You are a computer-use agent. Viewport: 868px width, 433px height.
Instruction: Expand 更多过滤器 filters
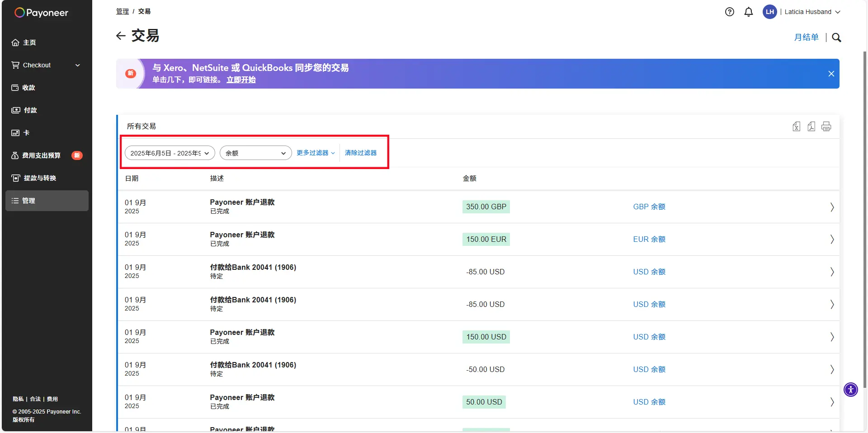click(316, 153)
